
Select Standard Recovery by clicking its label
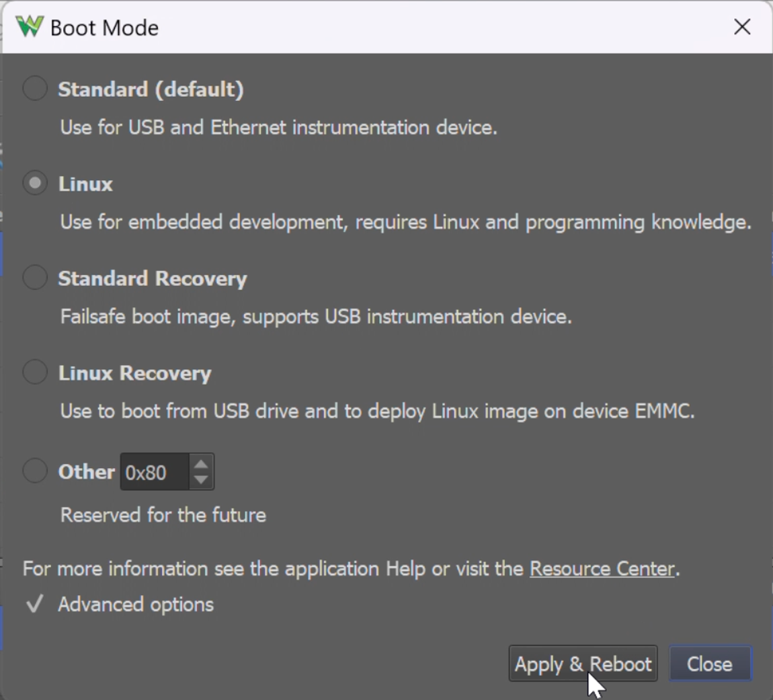click(x=153, y=278)
